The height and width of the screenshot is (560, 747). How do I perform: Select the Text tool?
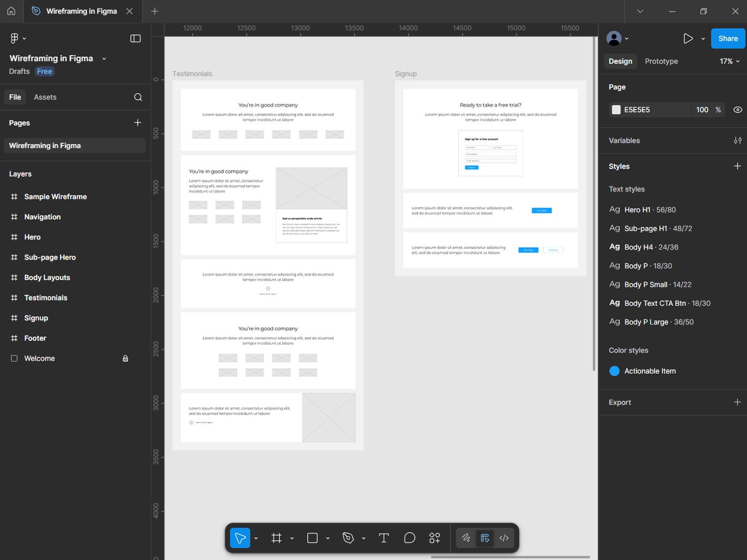point(384,538)
